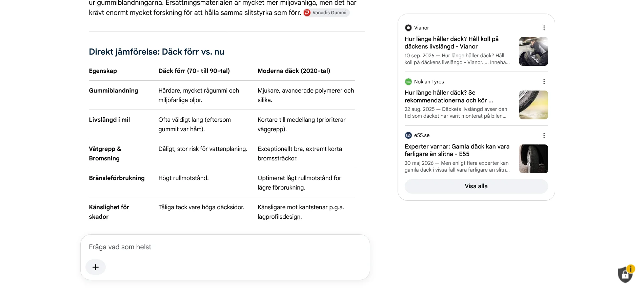Click the Vianor source name

coord(422,28)
